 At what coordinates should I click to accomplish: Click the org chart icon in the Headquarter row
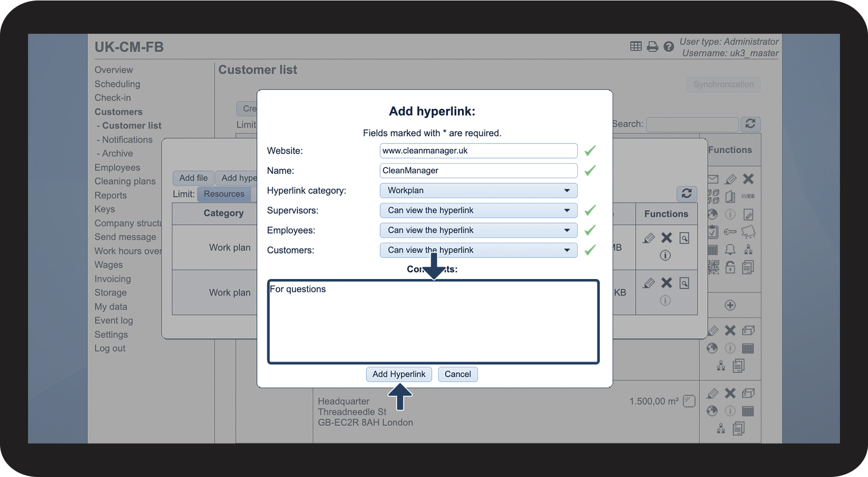coord(721,428)
